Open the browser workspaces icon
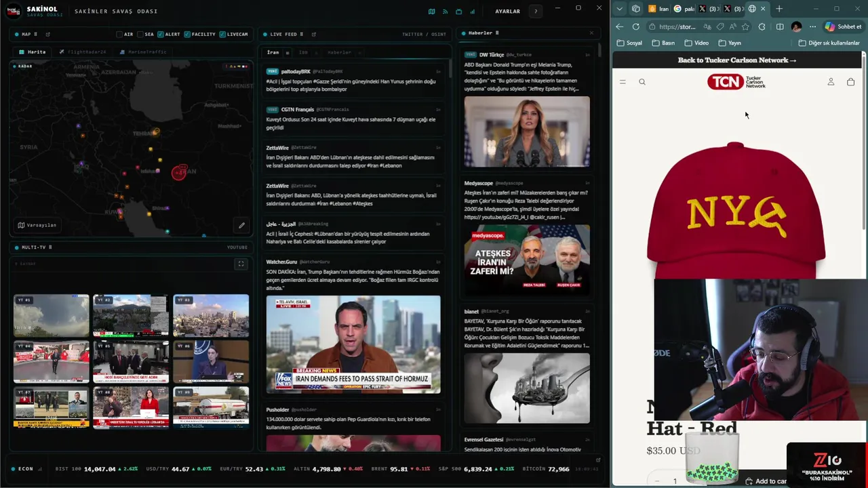The width and height of the screenshot is (868, 488). tap(635, 9)
